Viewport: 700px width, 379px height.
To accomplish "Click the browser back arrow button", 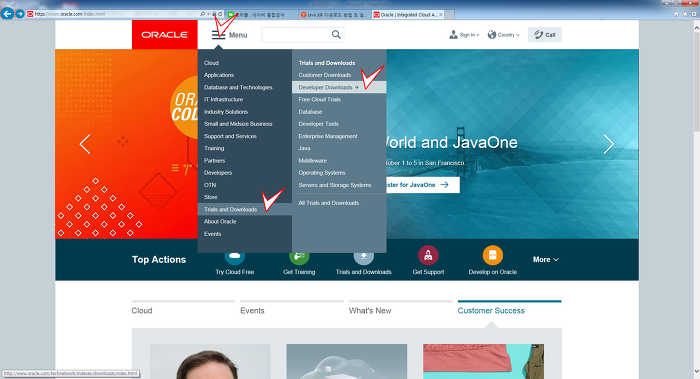I will pyautogui.click(x=7, y=14).
